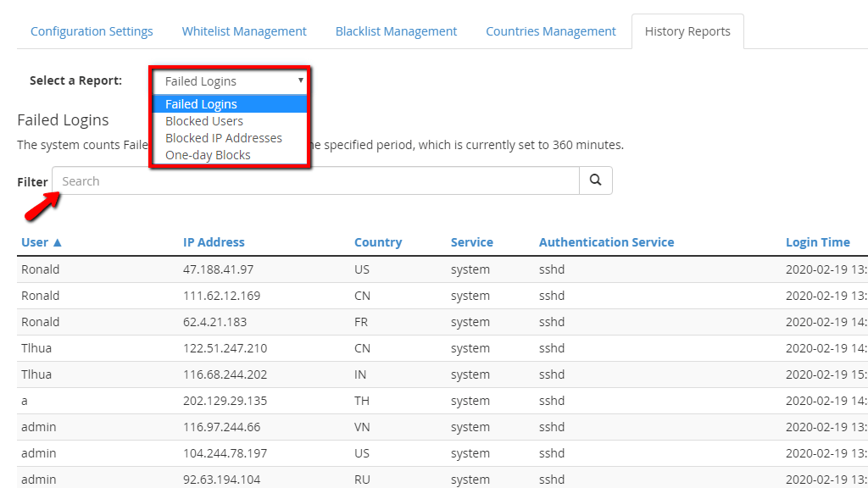
Task: Open the Configuration Settings tab
Action: [92, 31]
